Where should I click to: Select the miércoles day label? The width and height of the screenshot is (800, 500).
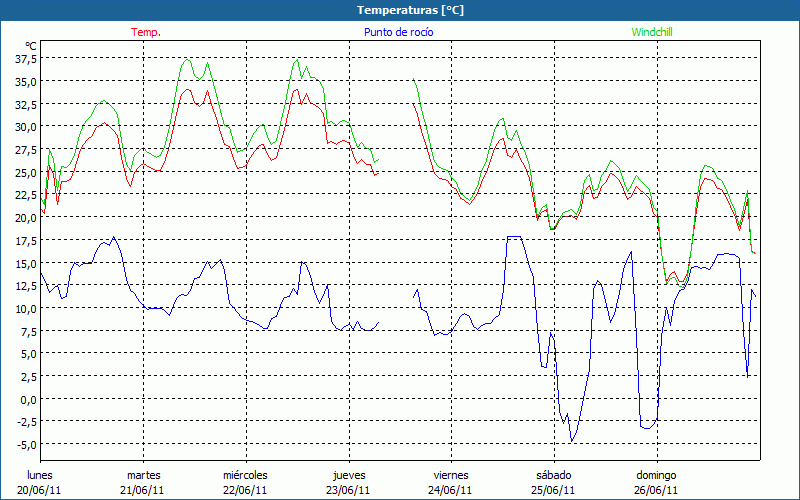[245, 475]
